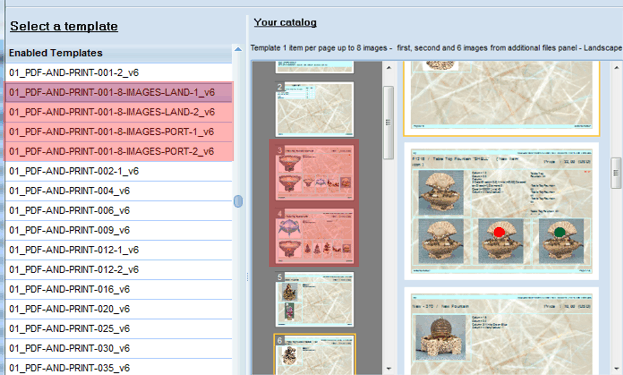Click the ball fountain image on lower page
The image size is (623, 375).
(440, 338)
